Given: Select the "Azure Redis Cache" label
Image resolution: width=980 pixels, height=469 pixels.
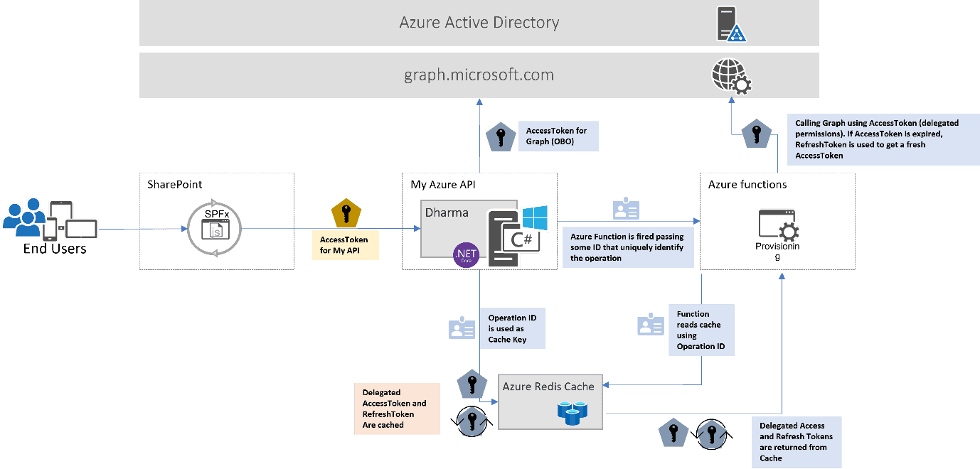Looking at the screenshot, I should click(548, 387).
